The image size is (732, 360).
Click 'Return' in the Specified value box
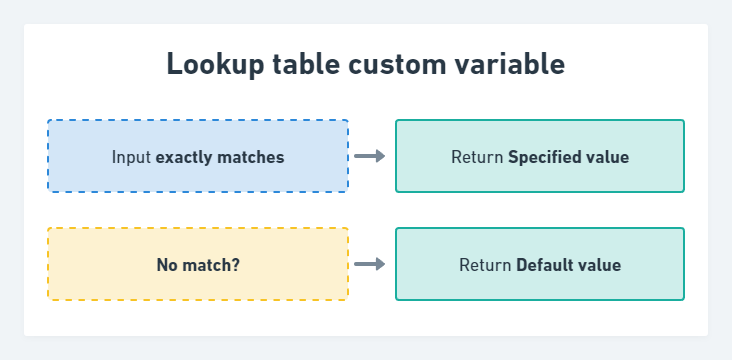(477, 157)
